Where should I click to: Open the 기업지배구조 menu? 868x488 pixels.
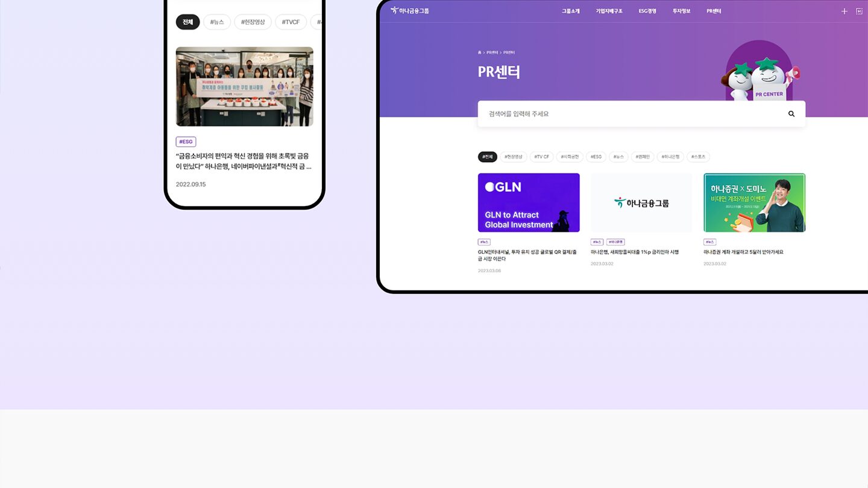609,11
